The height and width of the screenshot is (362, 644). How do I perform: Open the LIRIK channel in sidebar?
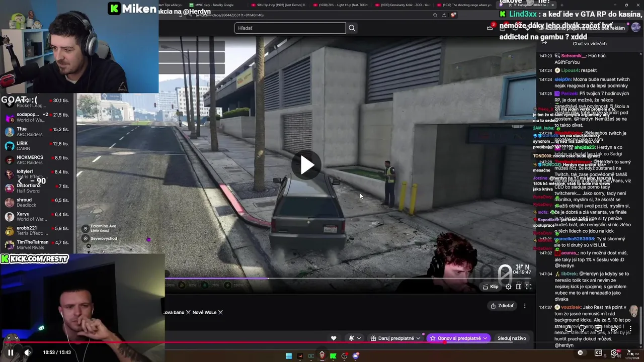pyautogui.click(x=38, y=146)
